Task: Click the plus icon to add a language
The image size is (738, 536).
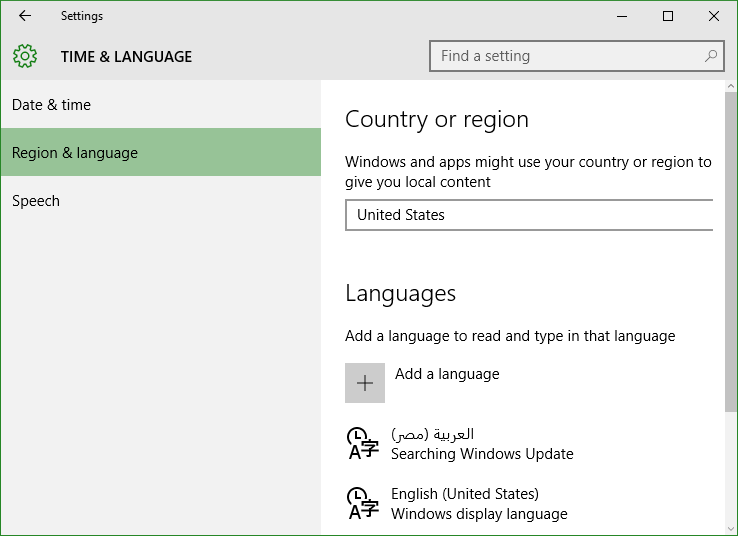Action: (365, 383)
